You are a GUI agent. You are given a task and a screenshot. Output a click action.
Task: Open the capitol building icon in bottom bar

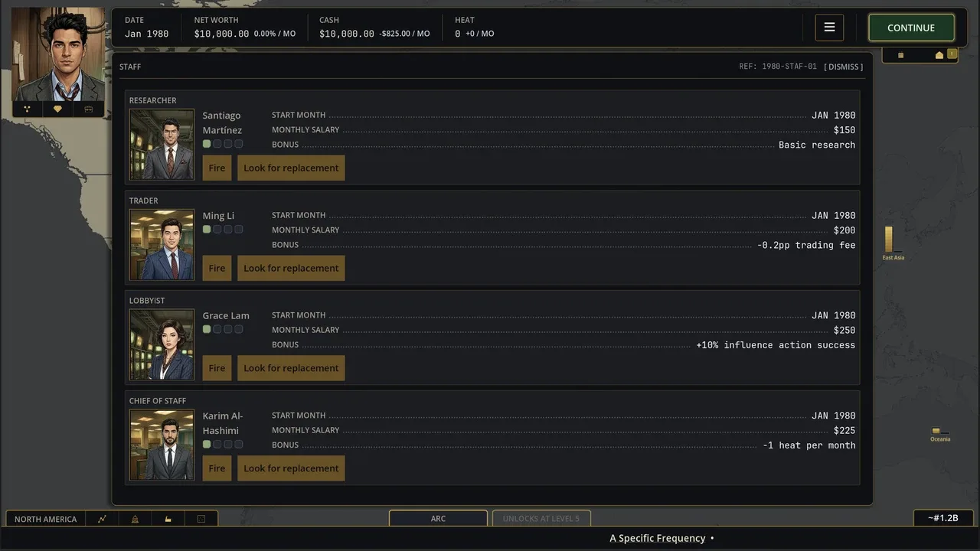tap(135, 519)
